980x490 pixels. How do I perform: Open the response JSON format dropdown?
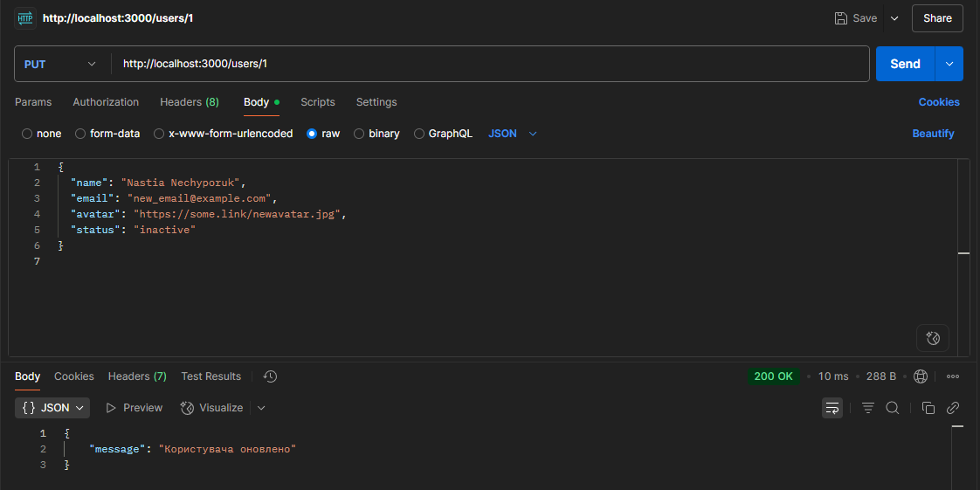pos(52,408)
